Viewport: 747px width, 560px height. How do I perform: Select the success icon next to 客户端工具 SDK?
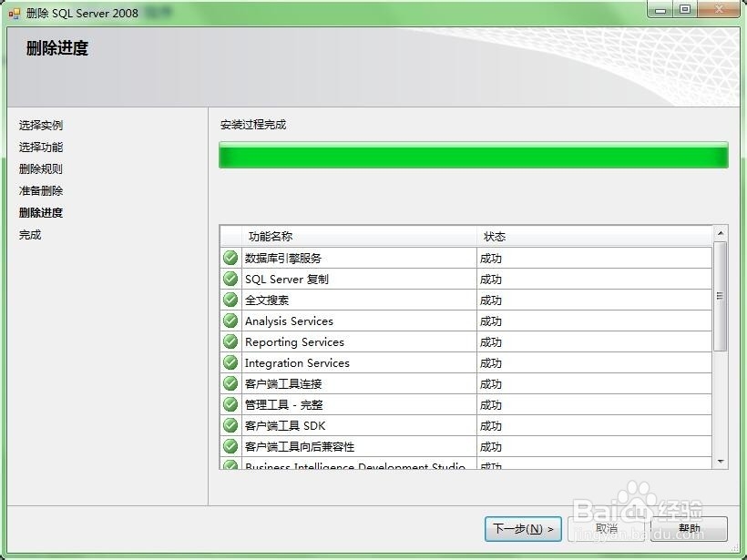click(x=230, y=425)
